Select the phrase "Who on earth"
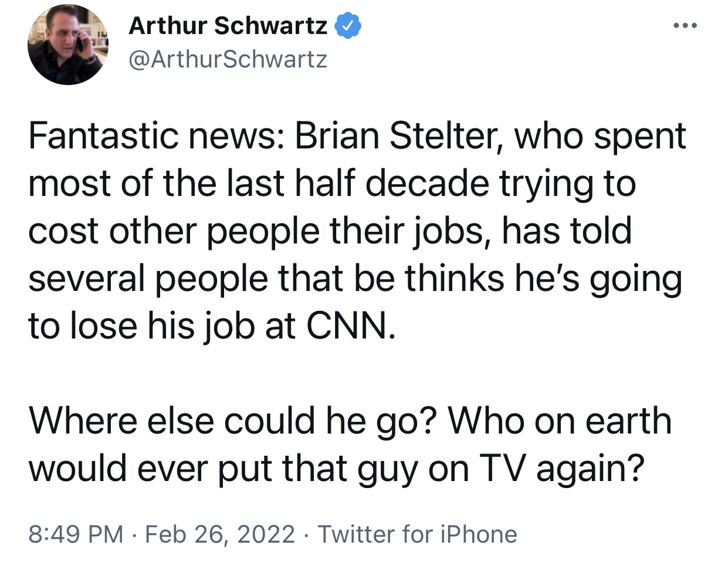The width and height of the screenshot is (728, 562). click(560, 422)
